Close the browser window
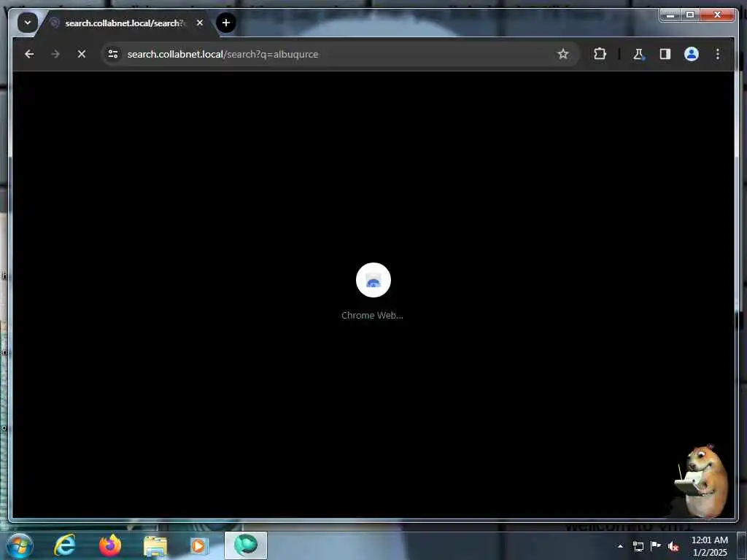 718,15
